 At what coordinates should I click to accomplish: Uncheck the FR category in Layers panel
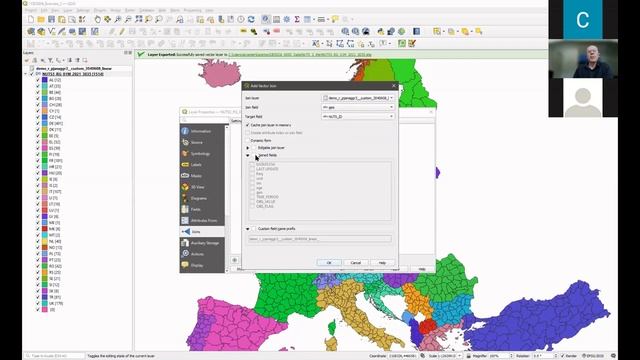(38, 160)
